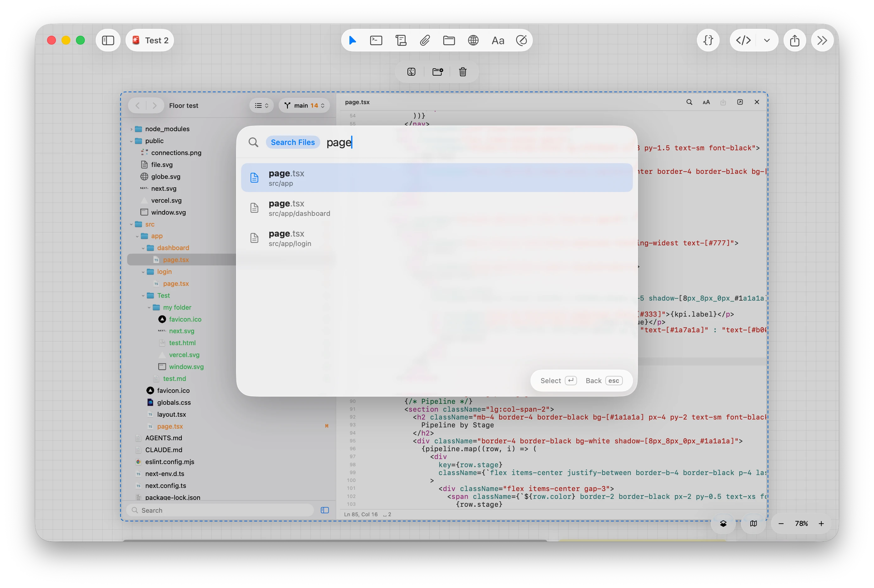Select the terminal tool icon
The width and height of the screenshot is (874, 588).
pos(376,40)
